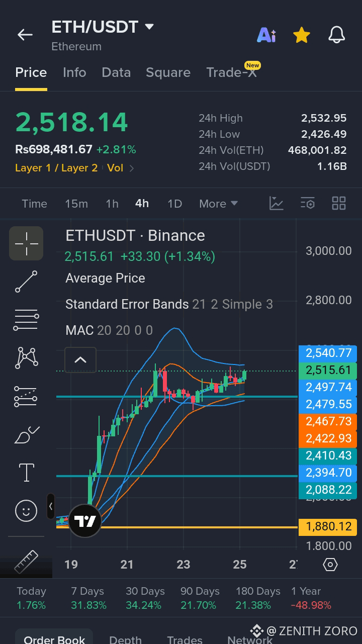Click the 24h Low value 2,426.49
Image resolution: width=362 pixels, height=644 pixels.
[324, 134]
